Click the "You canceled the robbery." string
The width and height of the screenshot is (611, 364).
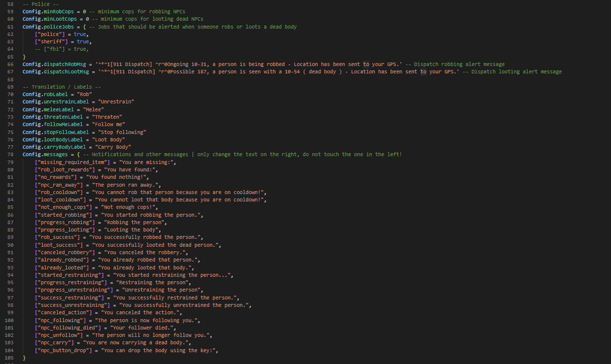(146, 252)
